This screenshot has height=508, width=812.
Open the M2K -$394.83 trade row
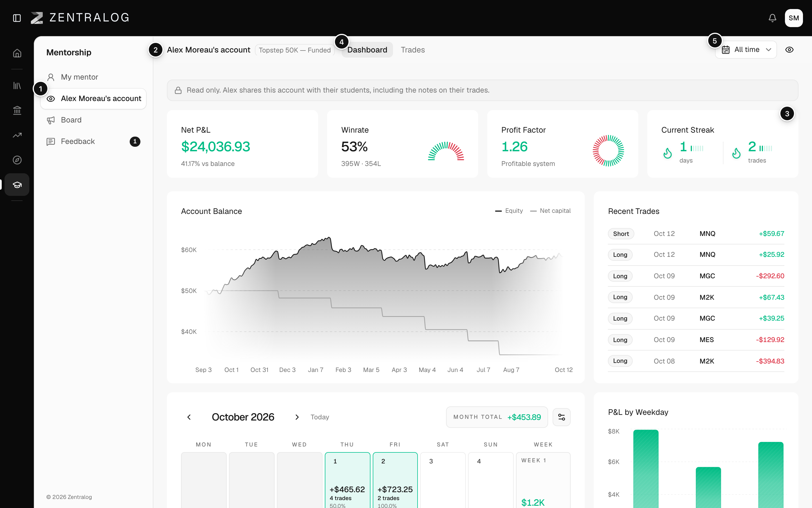696,361
